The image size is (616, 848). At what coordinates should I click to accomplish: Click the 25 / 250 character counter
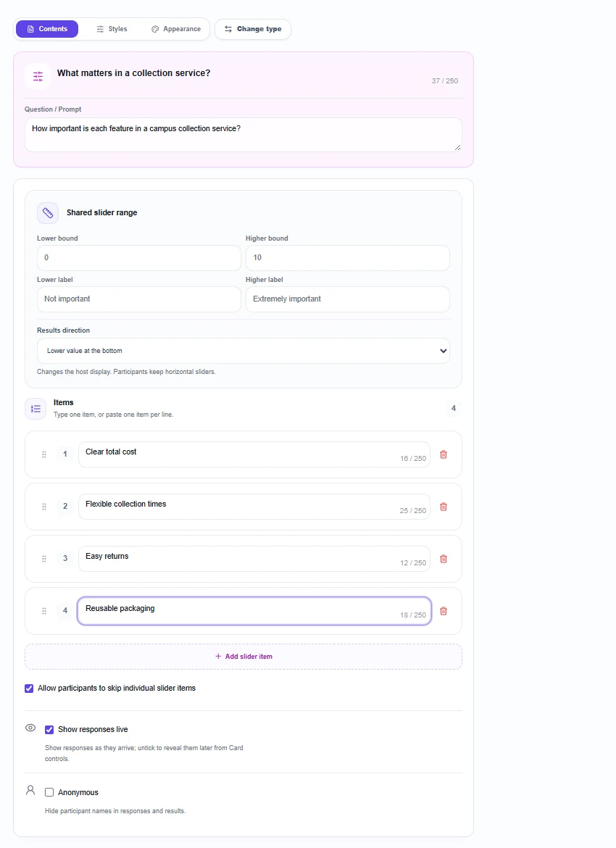click(413, 510)
